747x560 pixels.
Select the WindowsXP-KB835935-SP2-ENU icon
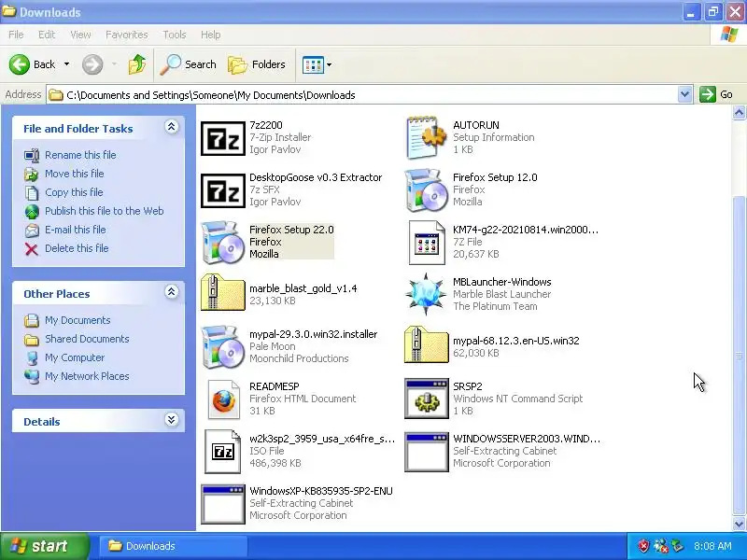tap(223, 504)
